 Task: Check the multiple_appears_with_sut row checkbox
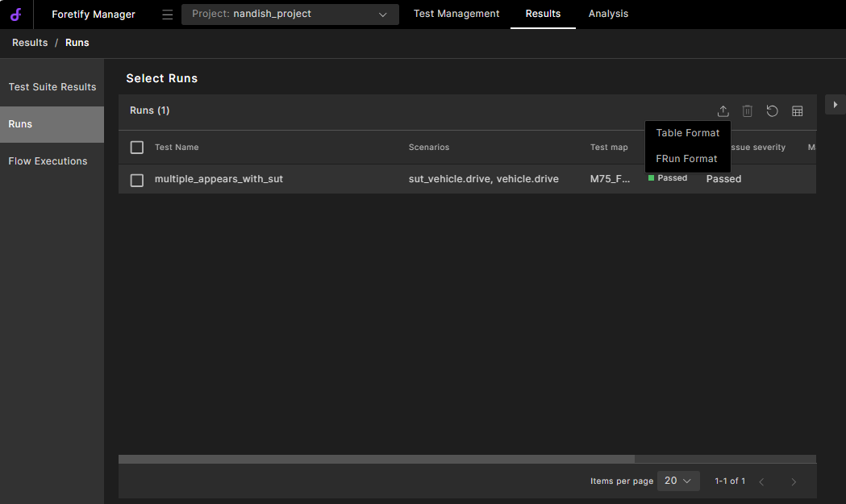[137, 179]
